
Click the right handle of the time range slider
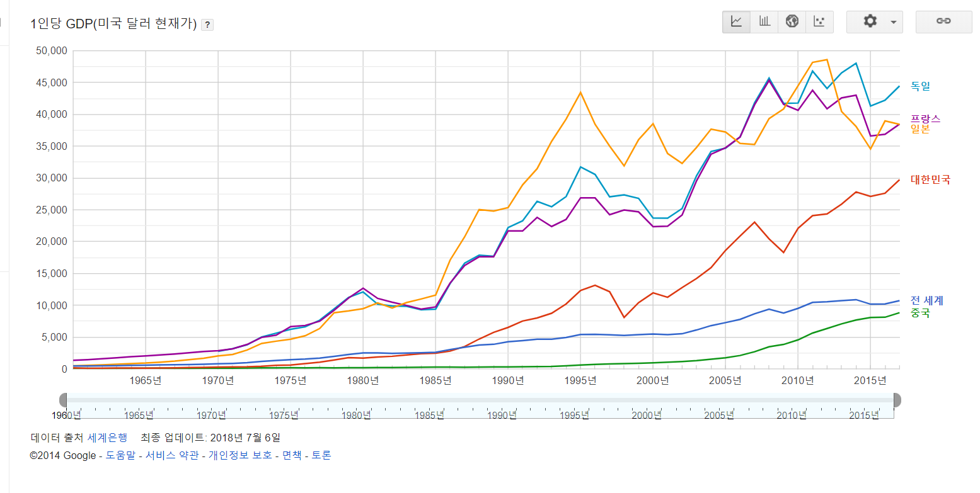pyautogui.click(x=897, y=400)
